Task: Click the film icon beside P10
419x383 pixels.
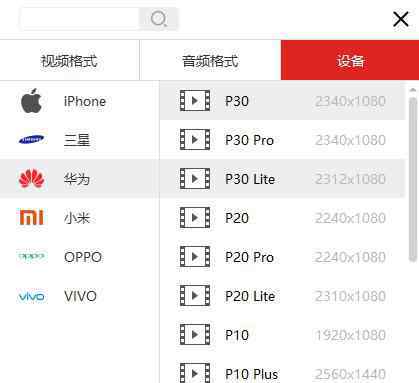Action: click(x=195, y=334)
